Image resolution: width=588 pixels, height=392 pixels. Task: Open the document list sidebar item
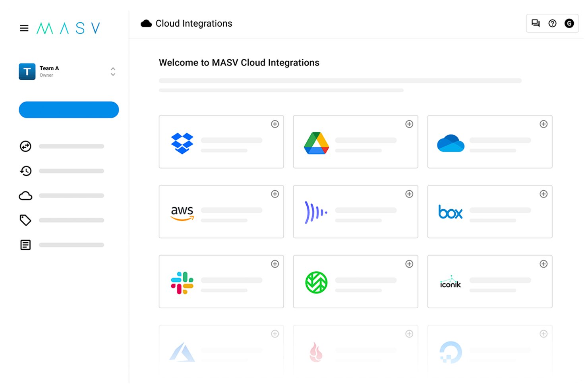[x=25, y=245]
